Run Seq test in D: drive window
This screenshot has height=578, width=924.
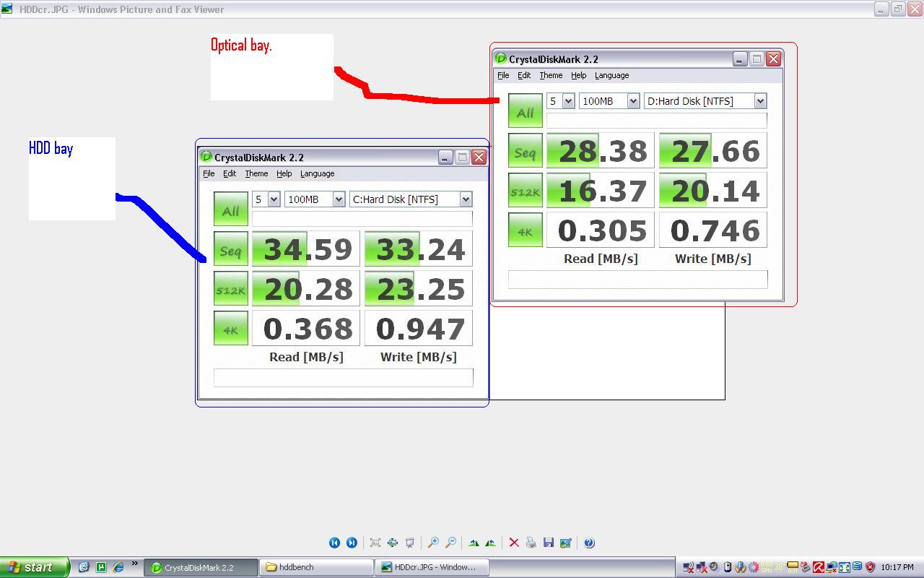(x=526, y=151)
